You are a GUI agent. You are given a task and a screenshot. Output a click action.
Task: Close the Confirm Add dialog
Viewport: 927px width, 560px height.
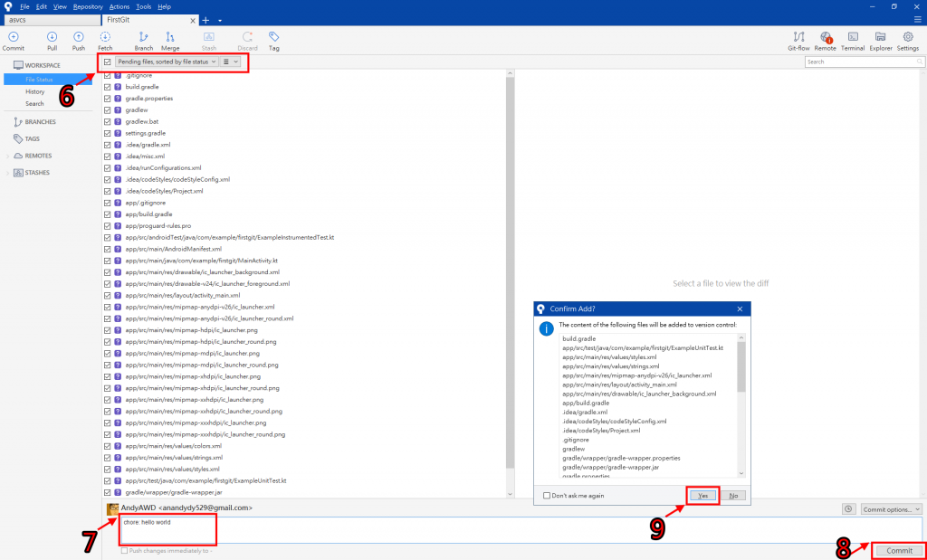[x=740, y=308]
